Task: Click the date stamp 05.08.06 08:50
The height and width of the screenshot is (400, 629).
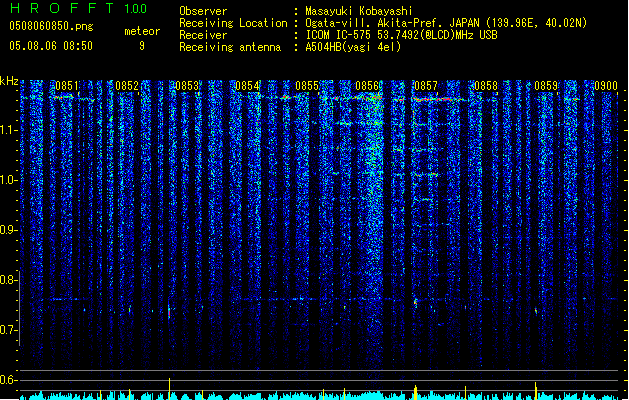Action: click(51, 46)
